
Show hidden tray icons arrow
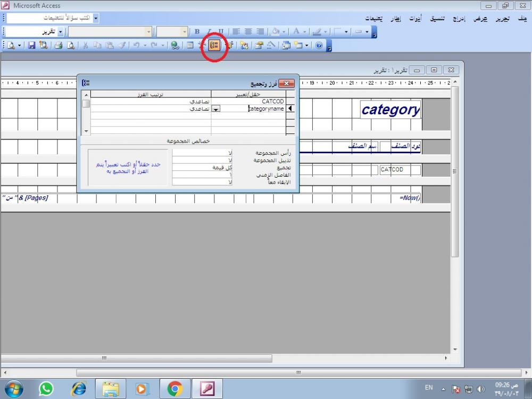pos(443,389)
